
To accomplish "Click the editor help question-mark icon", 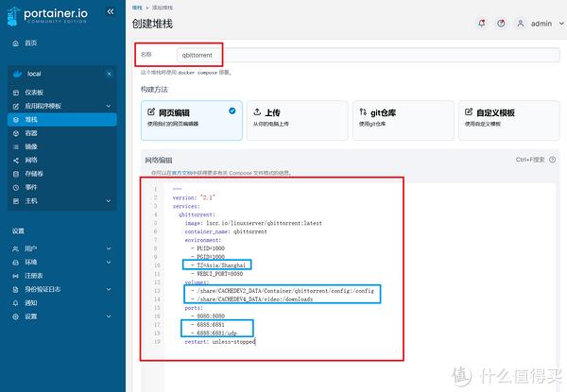I will coord(553,160).
